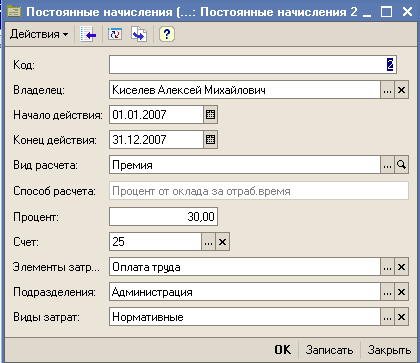The height and width of the screenshot is (363, 420).
Task: Open selection dialog for Подразделения
Action: point(387,292)
